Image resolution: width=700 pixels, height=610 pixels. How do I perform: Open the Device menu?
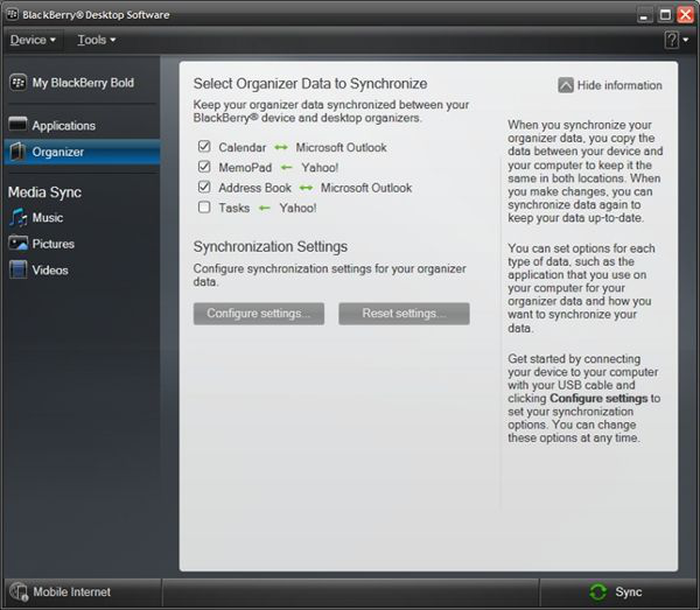[x=33, y=40]
